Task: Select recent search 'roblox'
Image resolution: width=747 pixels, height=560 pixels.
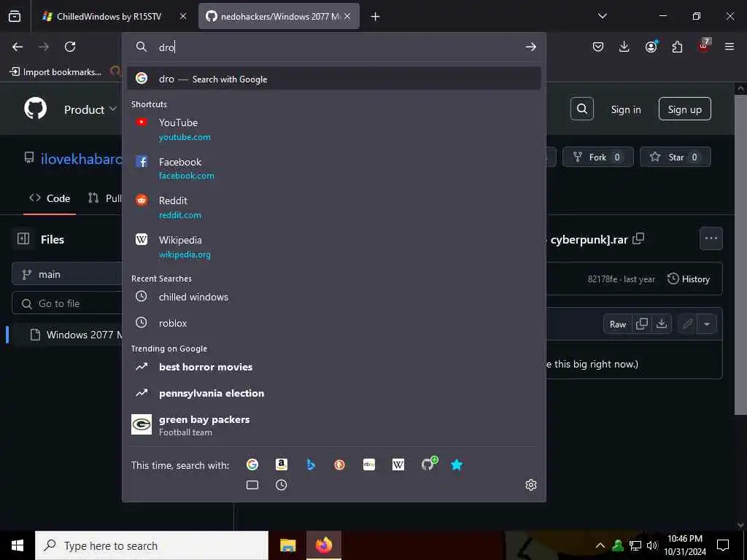Action: click(x=334, y=323)
